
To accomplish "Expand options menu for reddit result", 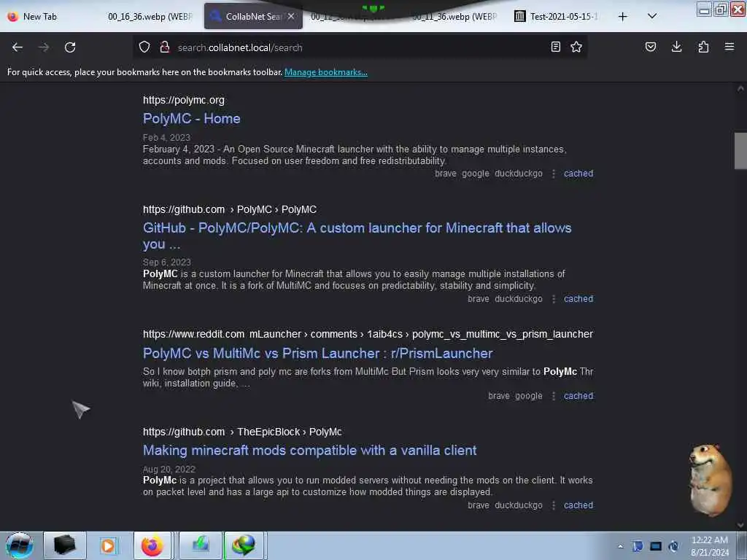I will 554,396.
